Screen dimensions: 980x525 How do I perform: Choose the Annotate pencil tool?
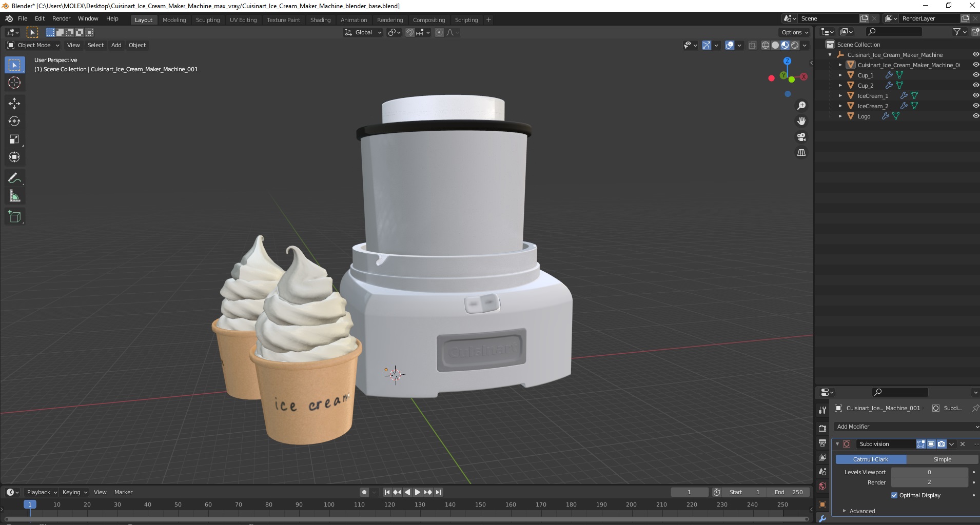(14, 178)
